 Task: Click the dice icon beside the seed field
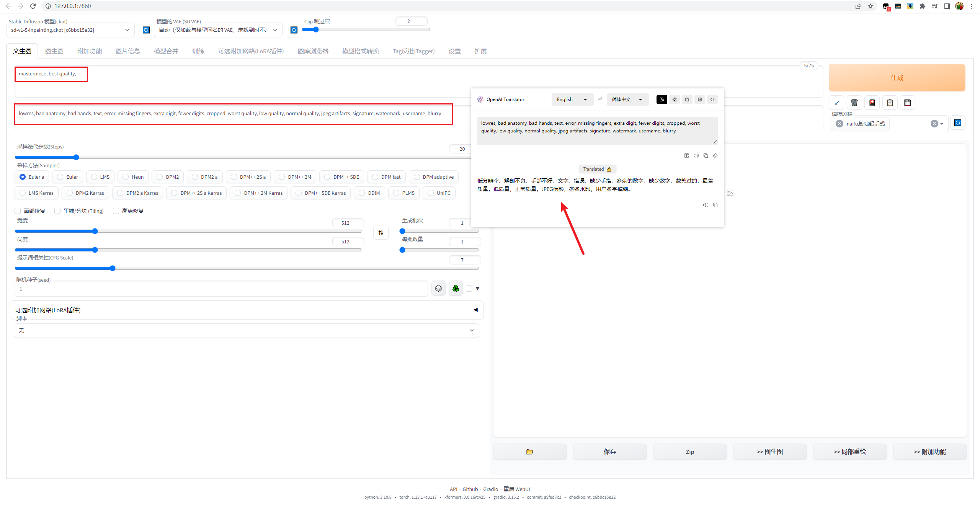tap(438, 289)
